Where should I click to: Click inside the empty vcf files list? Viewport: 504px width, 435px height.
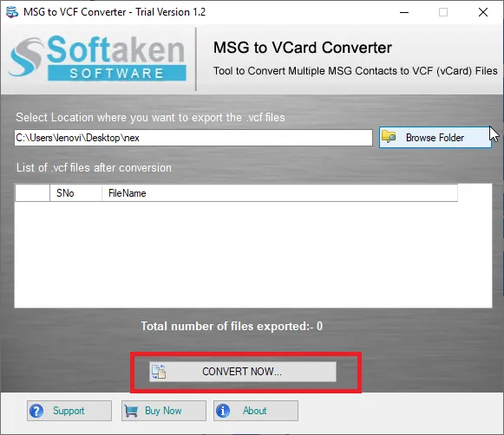pyautogui.click(x=253, y=254)
